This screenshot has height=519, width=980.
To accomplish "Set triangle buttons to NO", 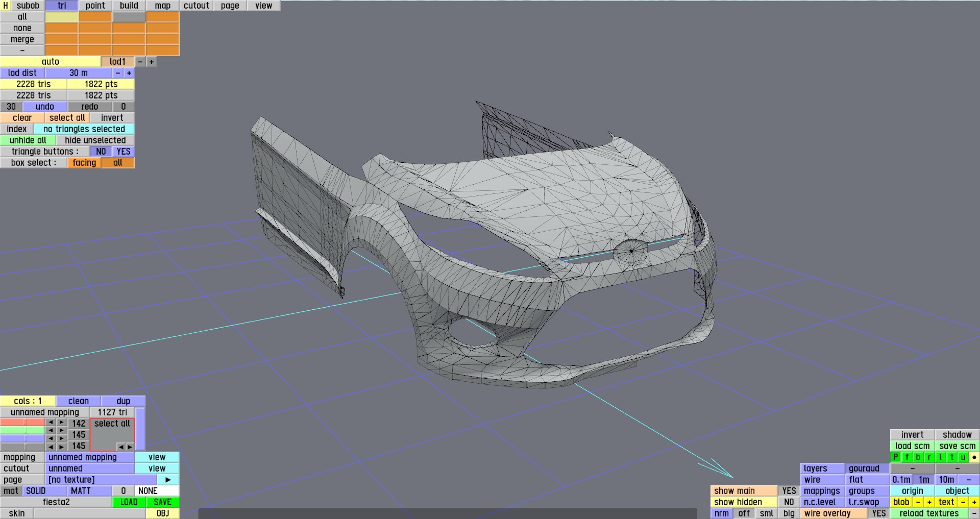I will 101,152.
